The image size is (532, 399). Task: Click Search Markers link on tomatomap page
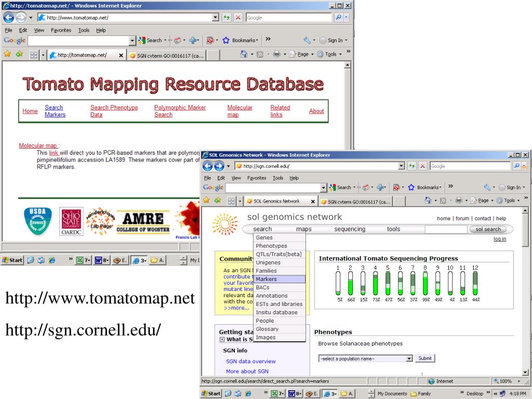pyautogui.click(x=55, y=111)
